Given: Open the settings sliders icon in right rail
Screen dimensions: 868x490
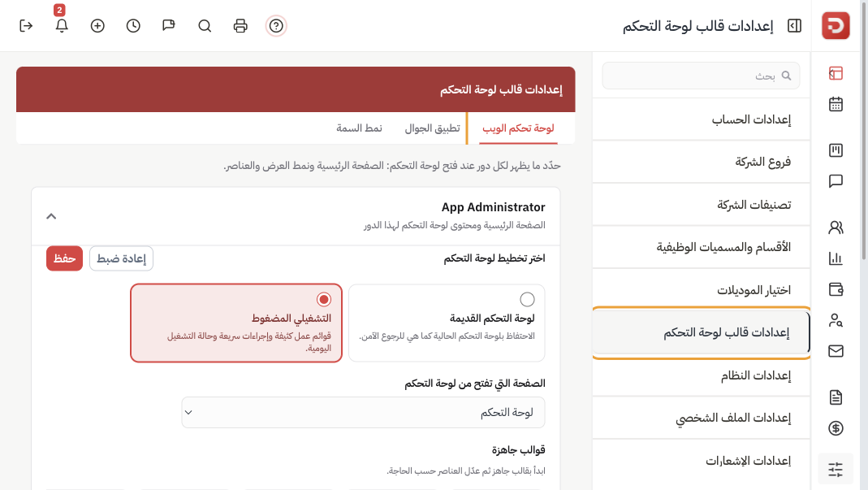Looking at the screenshot, I should pos(836,470).
